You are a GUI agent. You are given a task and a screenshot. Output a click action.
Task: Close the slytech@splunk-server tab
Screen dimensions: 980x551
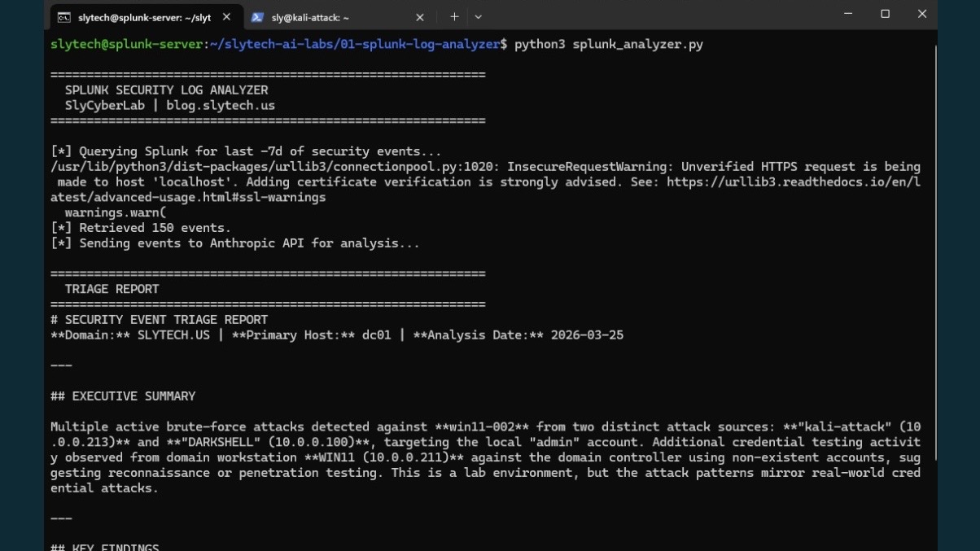[226, 17]
